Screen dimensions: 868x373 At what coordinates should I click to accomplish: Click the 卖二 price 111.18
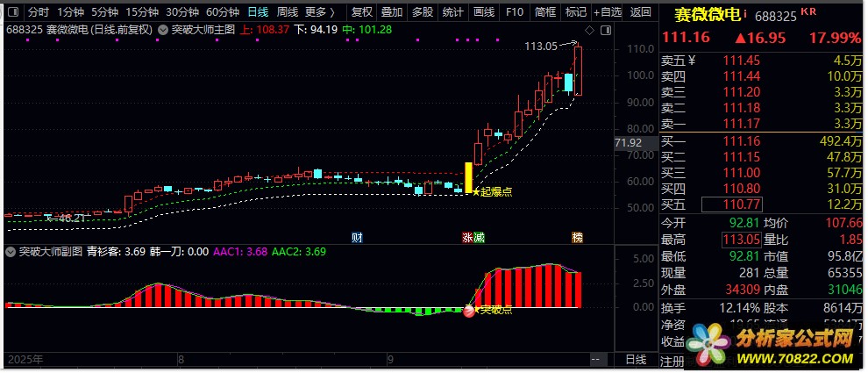[x=742, y=109]
